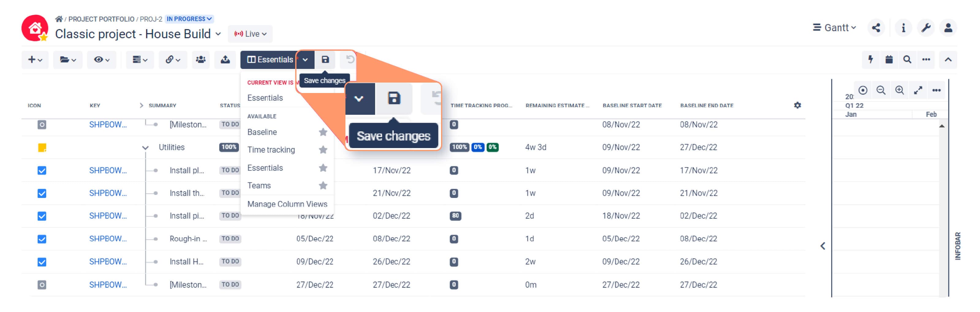Click the green 0% time tracking badge
This screenshot has height=312, width=980.
[x=492, y=147]
